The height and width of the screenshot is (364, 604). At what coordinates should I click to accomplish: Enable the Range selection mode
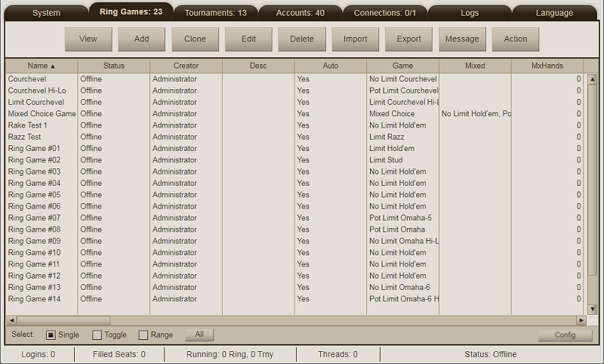143,335
